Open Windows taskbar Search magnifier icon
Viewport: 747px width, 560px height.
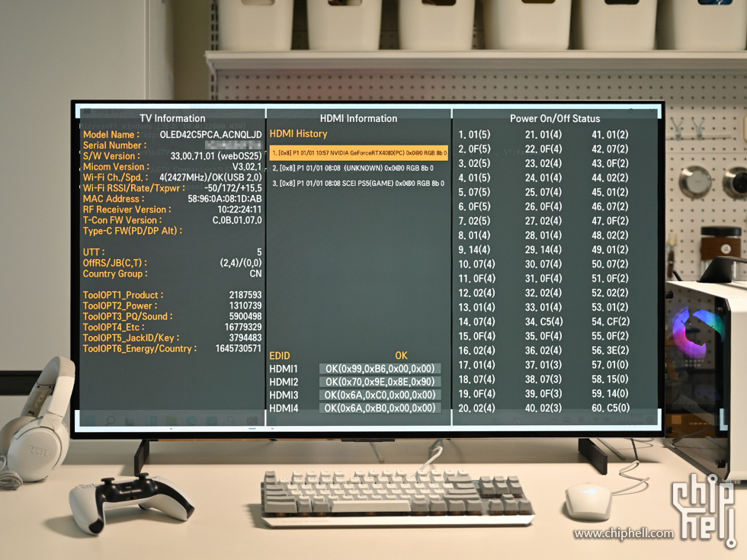click(x=111, y=421)
